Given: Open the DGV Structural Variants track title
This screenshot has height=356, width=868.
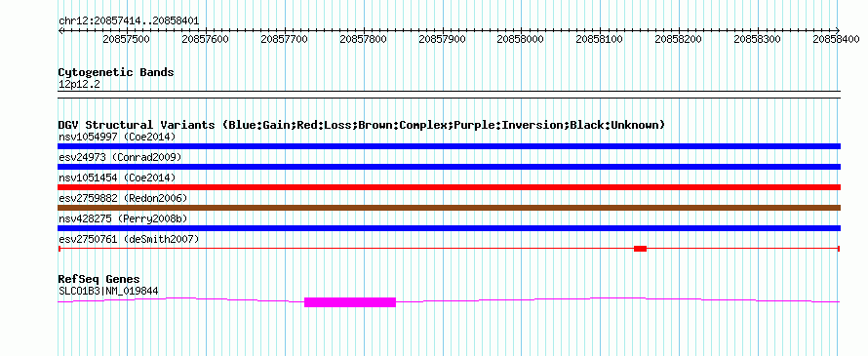Looking at the screenshot, I should click(x=362, y=125).
